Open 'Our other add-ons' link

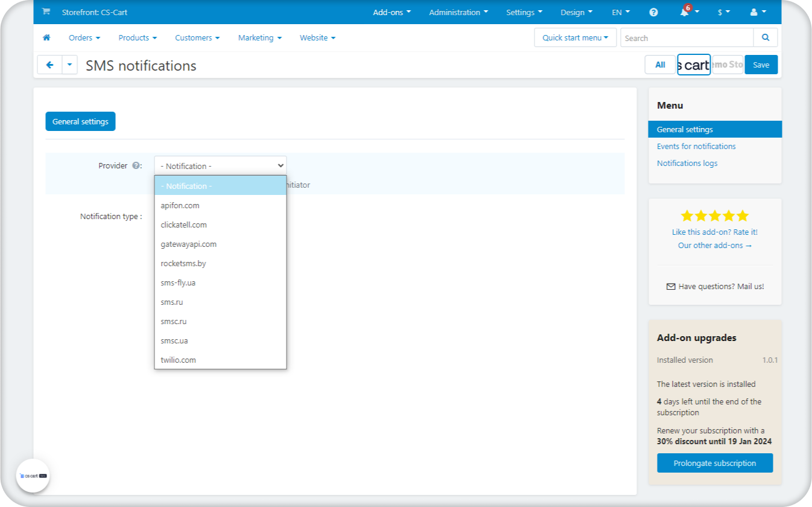tap(715, 245)
